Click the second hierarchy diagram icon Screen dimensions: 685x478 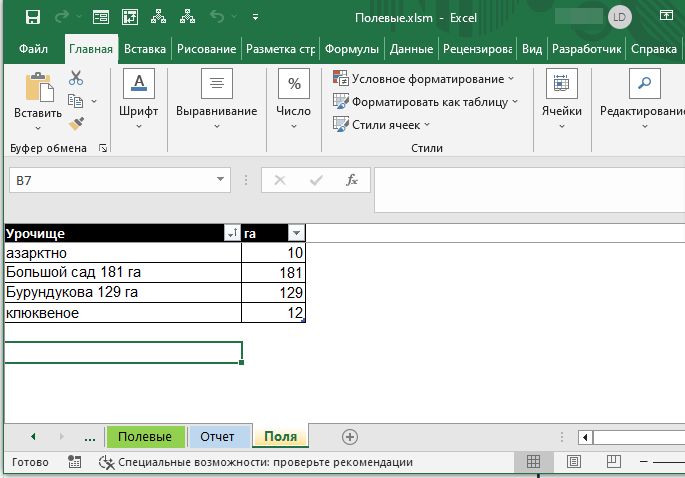(x=187, y=17)
